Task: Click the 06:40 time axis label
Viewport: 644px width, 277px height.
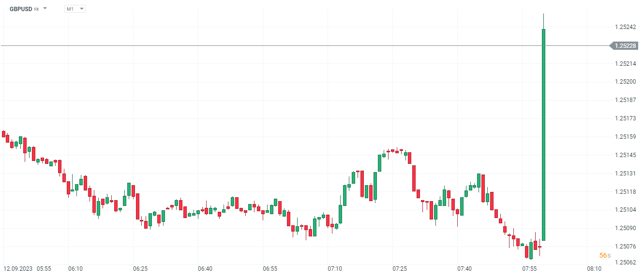Action: [205, 269]
